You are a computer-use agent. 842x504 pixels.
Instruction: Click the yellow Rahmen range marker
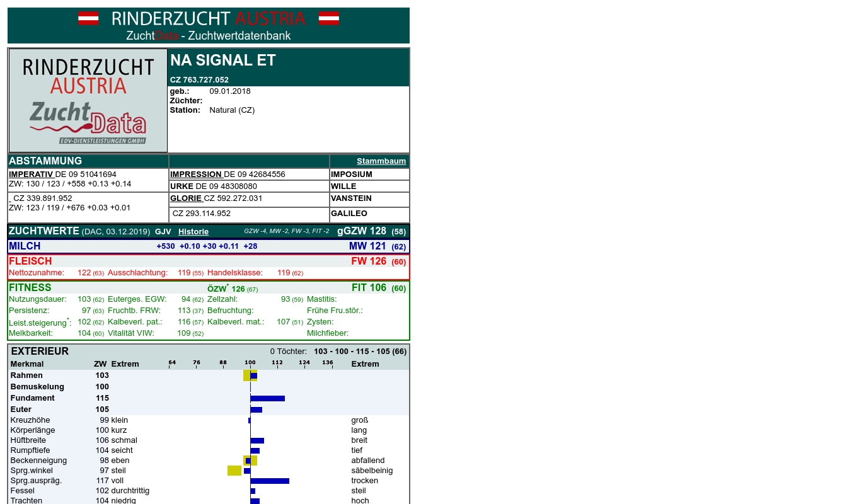[x=246, y=375]
